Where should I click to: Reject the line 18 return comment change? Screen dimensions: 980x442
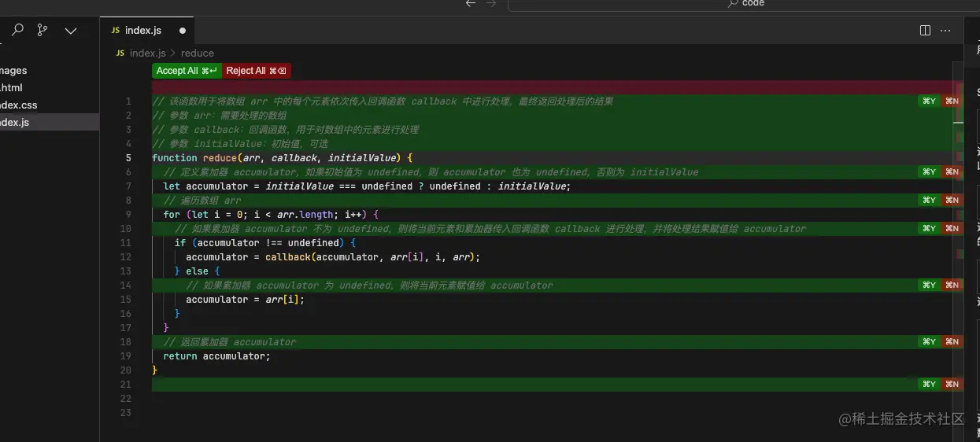click(952, 341)
